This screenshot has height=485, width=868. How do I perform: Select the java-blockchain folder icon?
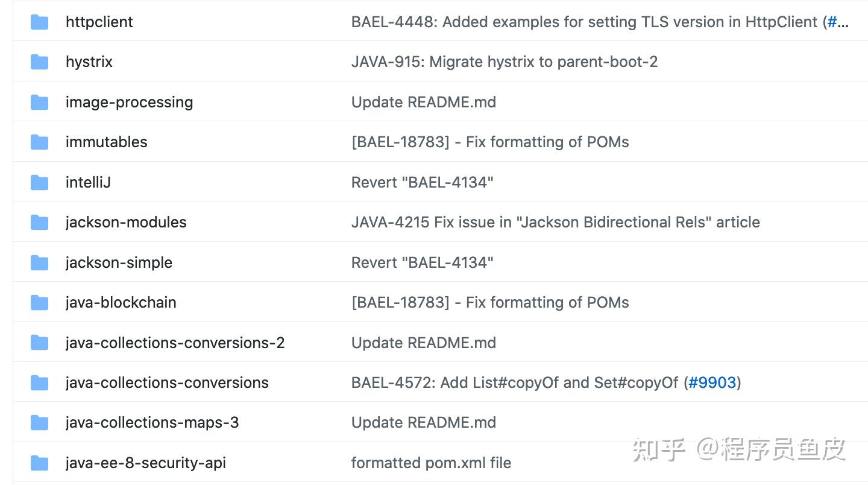[x=39, y=303]
